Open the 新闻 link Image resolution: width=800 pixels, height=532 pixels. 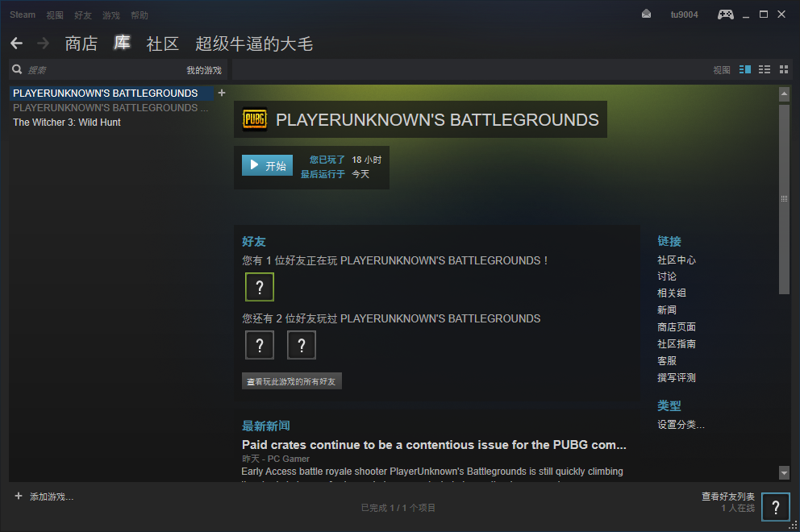tap(667, 310)
